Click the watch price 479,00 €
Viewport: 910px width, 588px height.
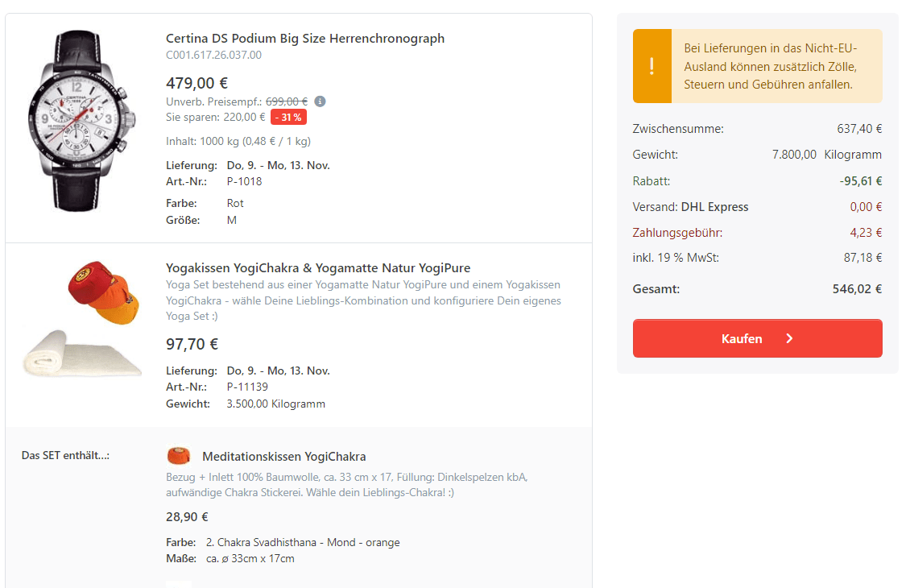196,82
